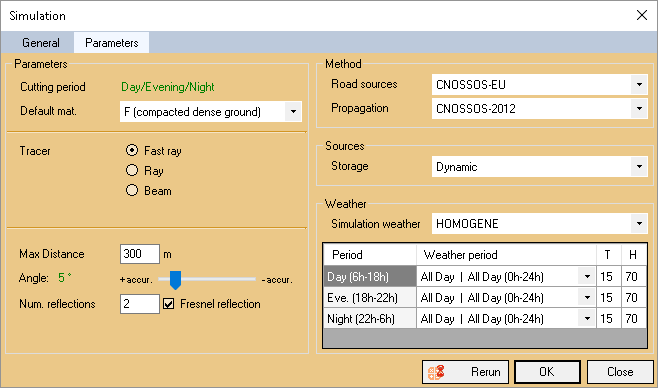Close the Simulation dialog with X
The width and height of the screenshot is (658, 388).
[x=642, y=16]
